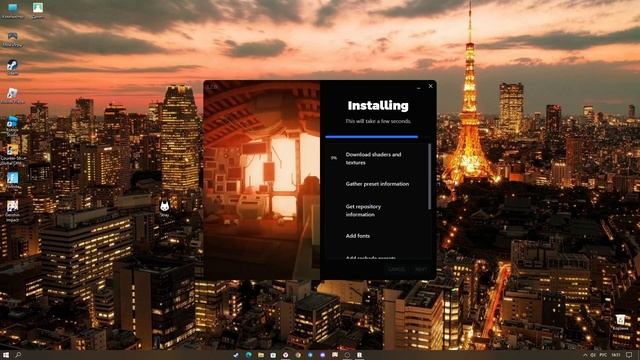The width and height of the screenshot is (640, 360).
Task: Open the Stray cat desktop shortcut
Action: (164, 207)
